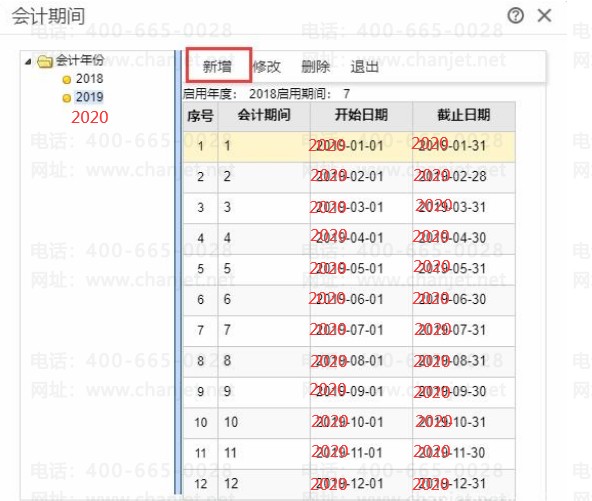Click 会计期间 cell with value 10
Image resolution: width=592 pixels, height=501 pixels.
click(264, 422)
